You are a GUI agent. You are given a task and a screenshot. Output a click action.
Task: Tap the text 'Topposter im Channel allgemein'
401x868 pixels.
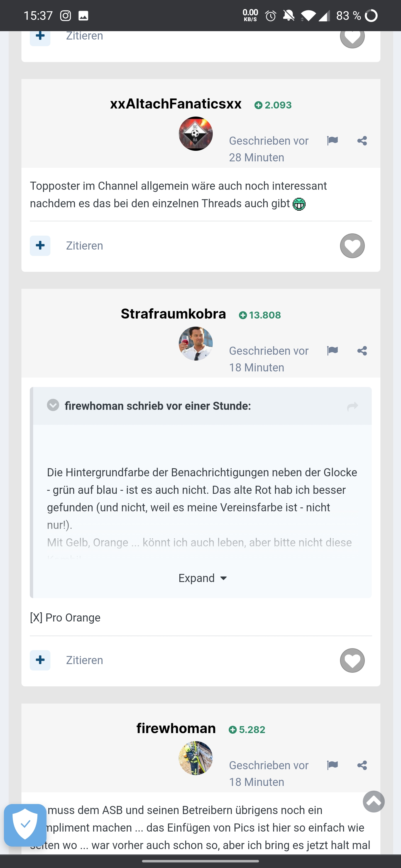point(109,186)
